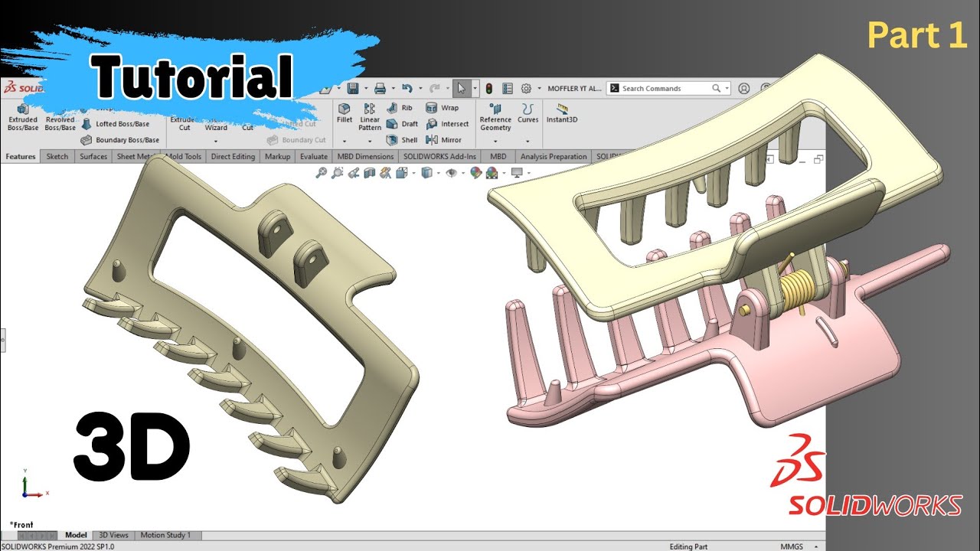980x551 pixels.
Task: Click the Save icon
Action: (x=353, y=89)
